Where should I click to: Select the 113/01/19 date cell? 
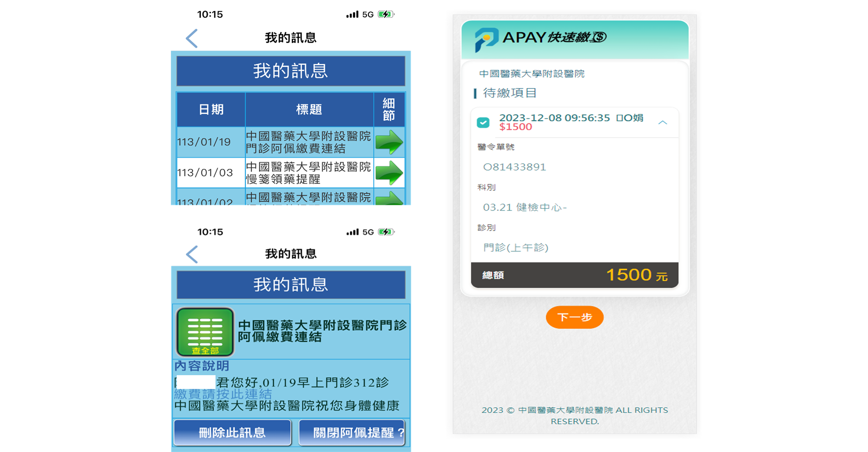(x=211, y=142)
